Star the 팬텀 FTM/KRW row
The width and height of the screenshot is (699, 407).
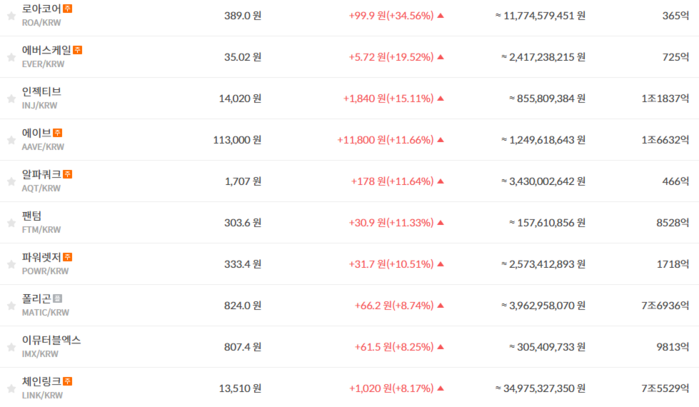(x=11, y=223)
